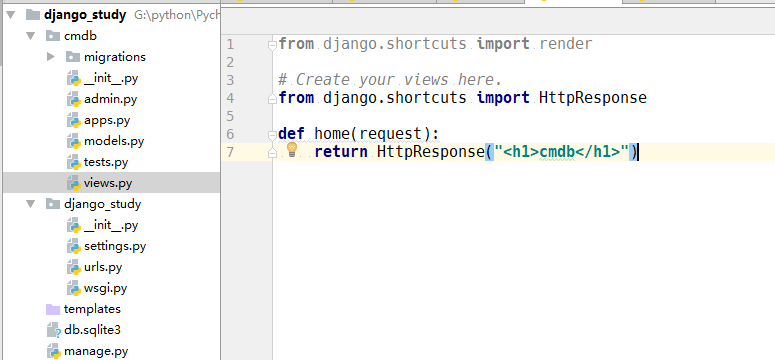Open apps.py in the project tree
The height and width of the screenshot is (360, 775).
click(107, 120)
